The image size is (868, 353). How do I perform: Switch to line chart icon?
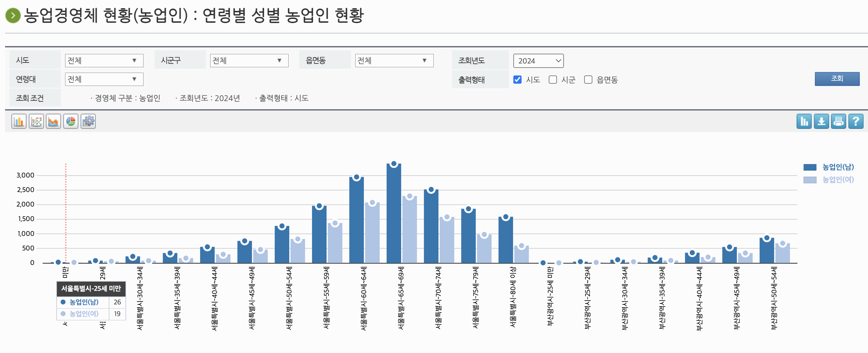pyautogui.click(x=36, y=122)
